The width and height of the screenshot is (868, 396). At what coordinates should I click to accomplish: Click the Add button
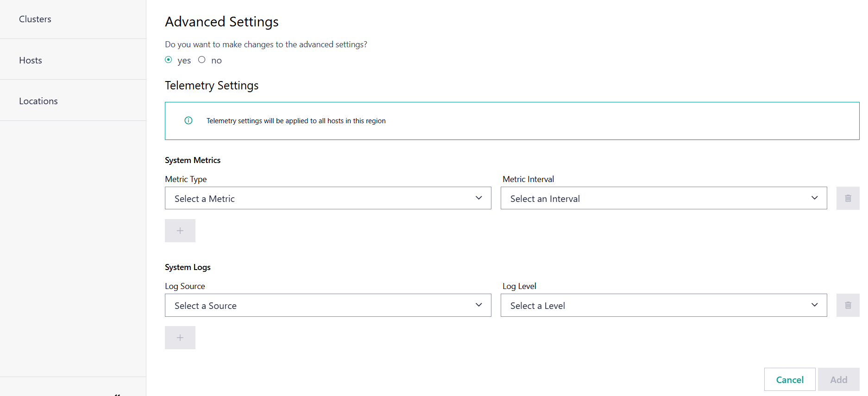coord(838,380)
